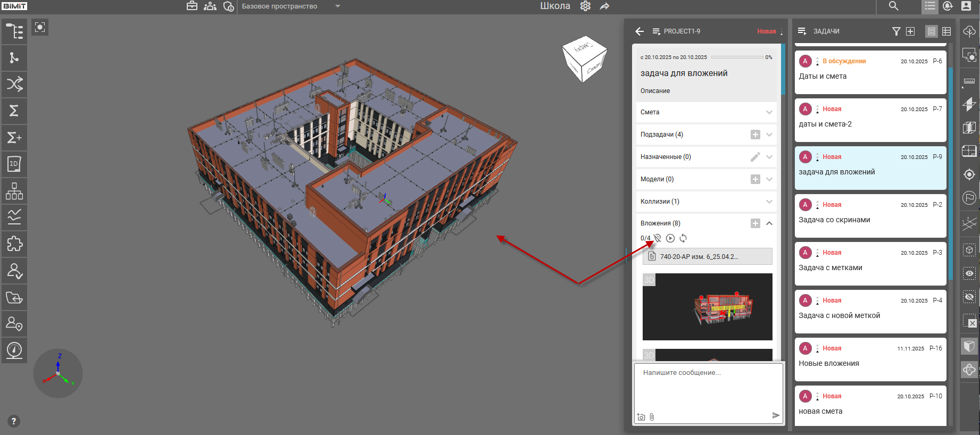The height and width of the screenshot is (435, 980).
Task: Click the attach file paperclip icon
Action: (652, 417)
